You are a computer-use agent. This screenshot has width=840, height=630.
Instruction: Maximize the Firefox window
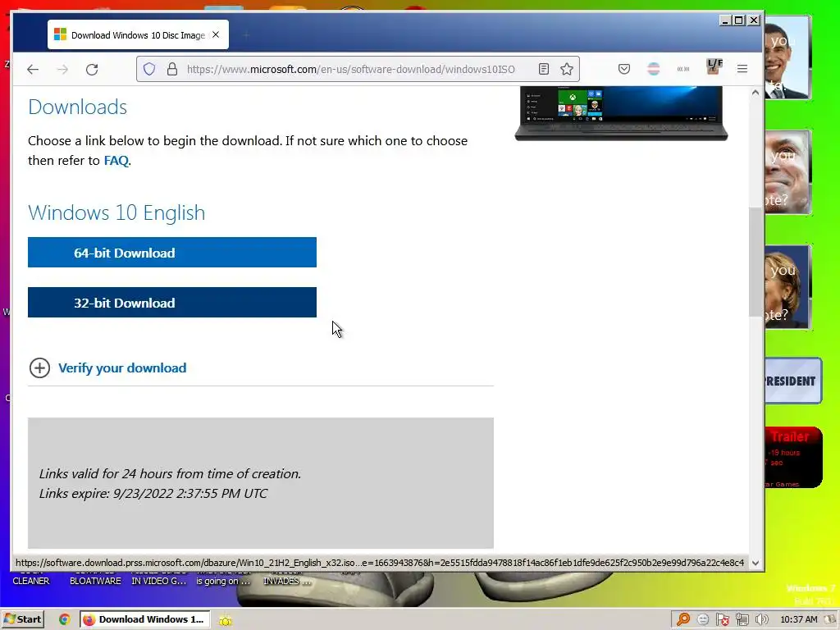(739, 21)
